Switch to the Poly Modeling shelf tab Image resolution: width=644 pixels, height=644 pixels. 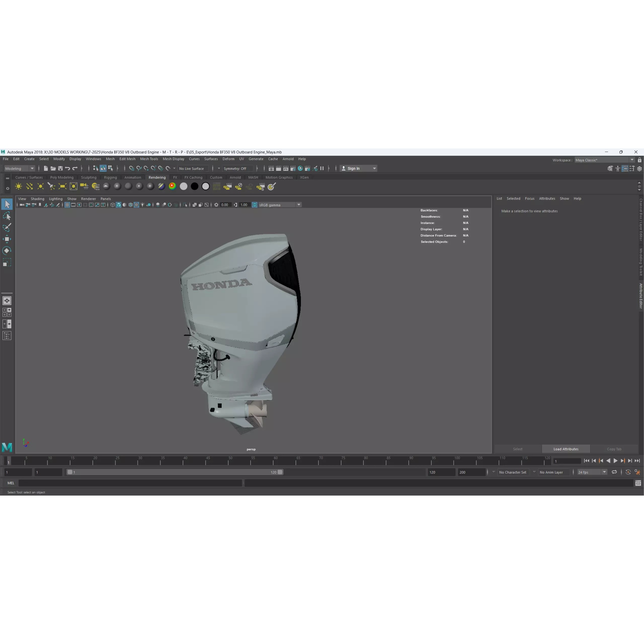[62, 177]
